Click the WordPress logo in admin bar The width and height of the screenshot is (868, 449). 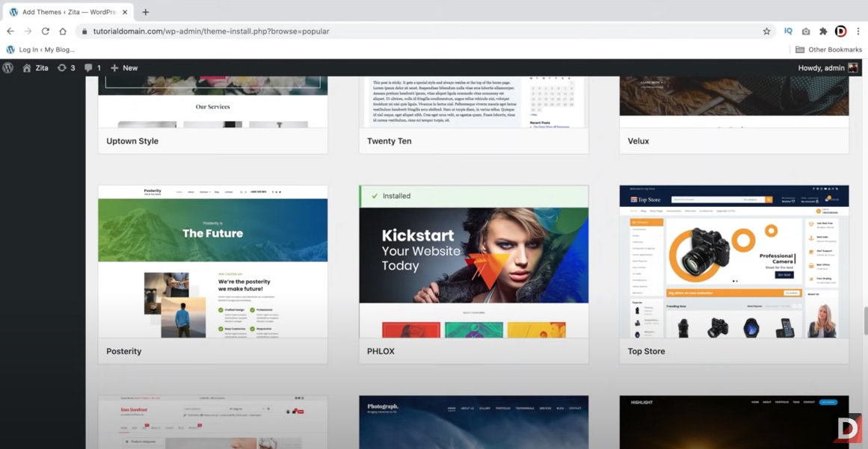click(7, 68)
